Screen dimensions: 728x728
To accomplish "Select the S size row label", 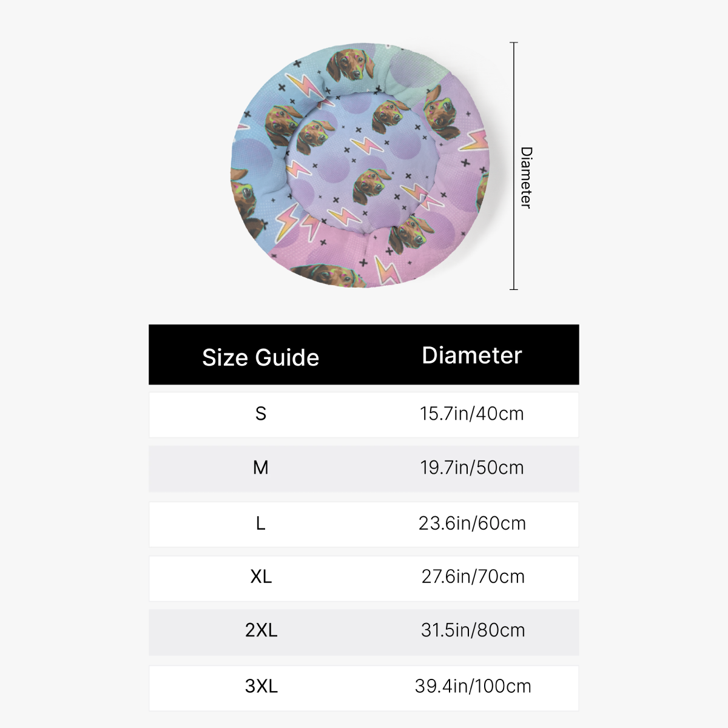I will pyautogui.click(x=261, y=414).
